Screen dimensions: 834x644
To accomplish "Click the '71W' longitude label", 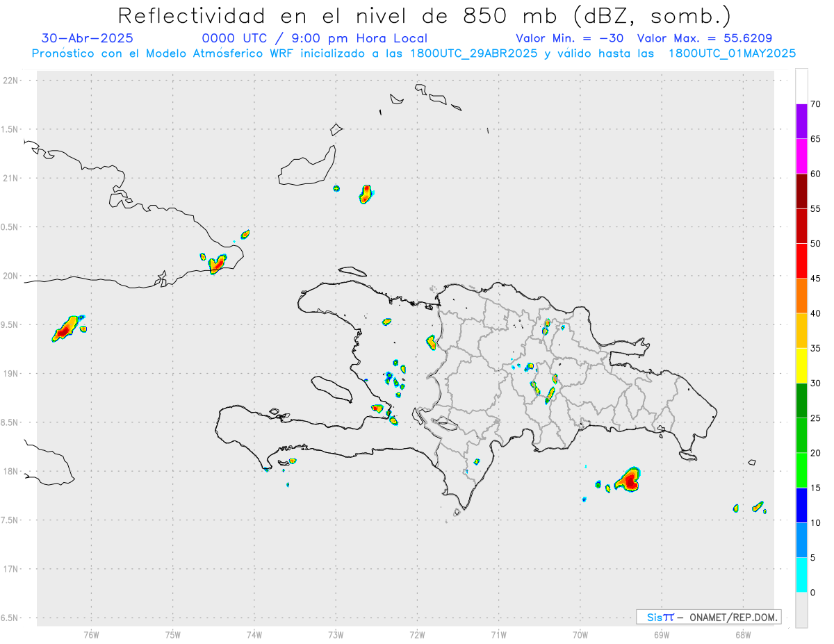I will click(x=498, y=634).
